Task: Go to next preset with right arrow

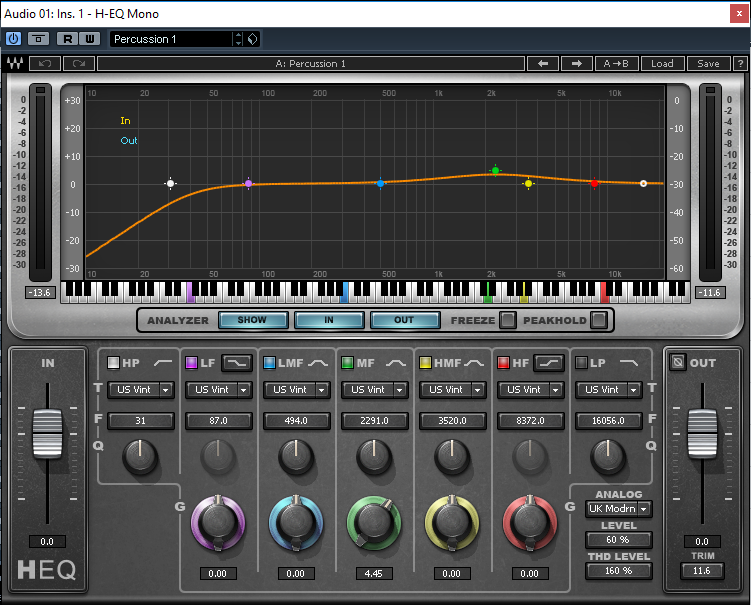Action: [x=577, y=63]
